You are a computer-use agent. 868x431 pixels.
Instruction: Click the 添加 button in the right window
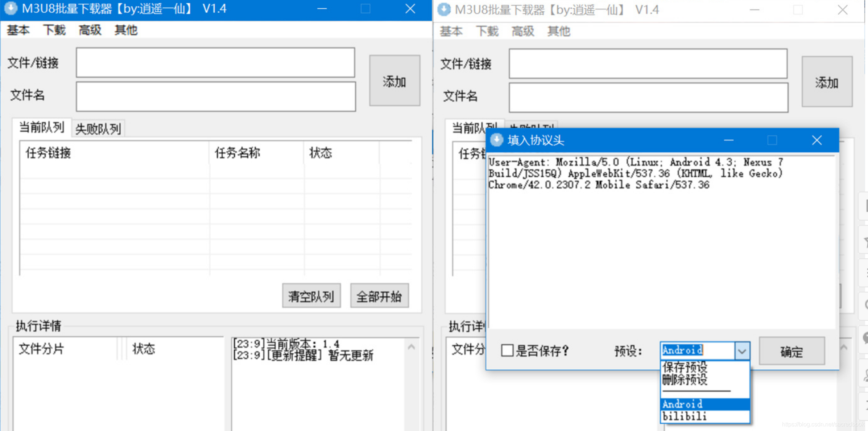click(827, 82)
